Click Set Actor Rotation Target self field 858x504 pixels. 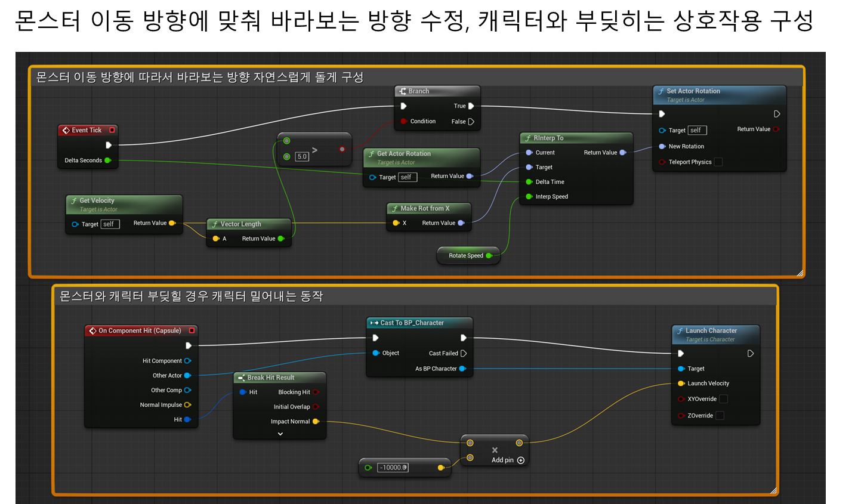pos(697,130)
